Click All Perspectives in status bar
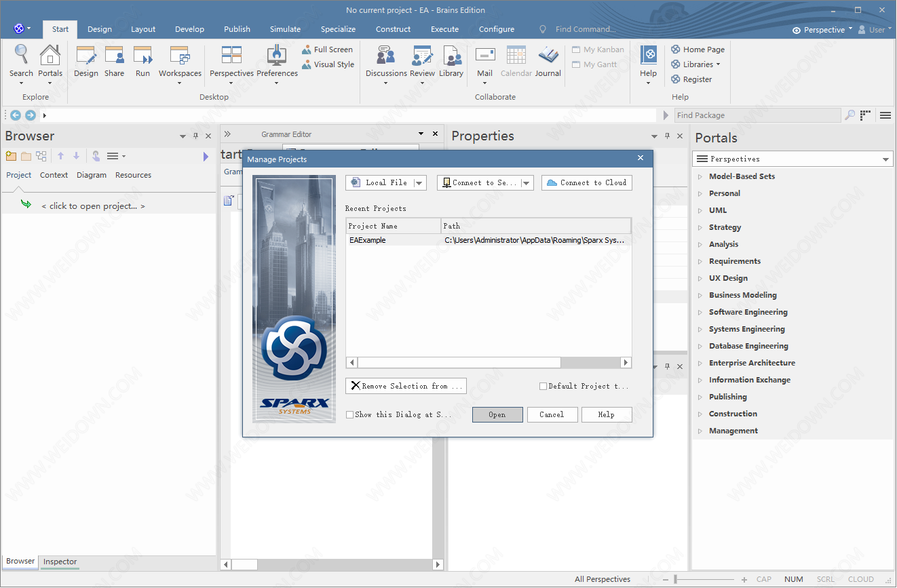The width and height of the screenshot is (897, 588). coord(603,580)
